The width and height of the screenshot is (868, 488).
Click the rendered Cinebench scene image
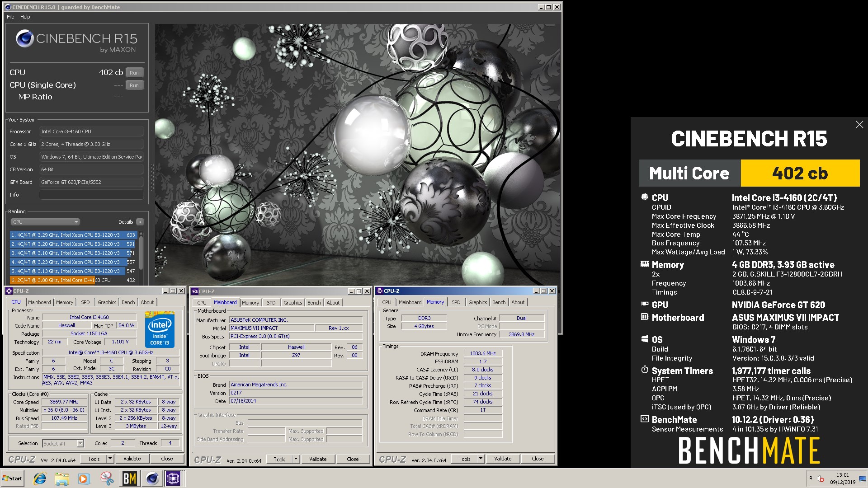click(x=357, y=155)
